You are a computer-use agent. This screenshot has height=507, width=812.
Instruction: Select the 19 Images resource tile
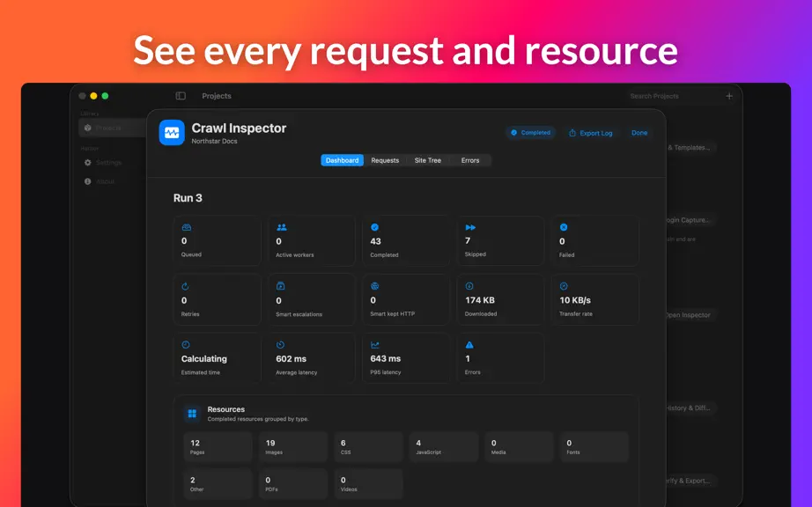[293, 447]
